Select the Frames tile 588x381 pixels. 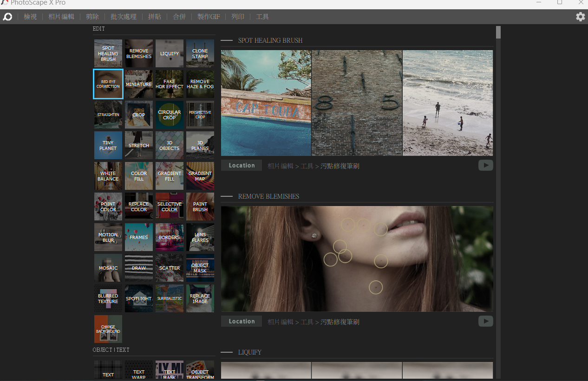coord(139,237)
